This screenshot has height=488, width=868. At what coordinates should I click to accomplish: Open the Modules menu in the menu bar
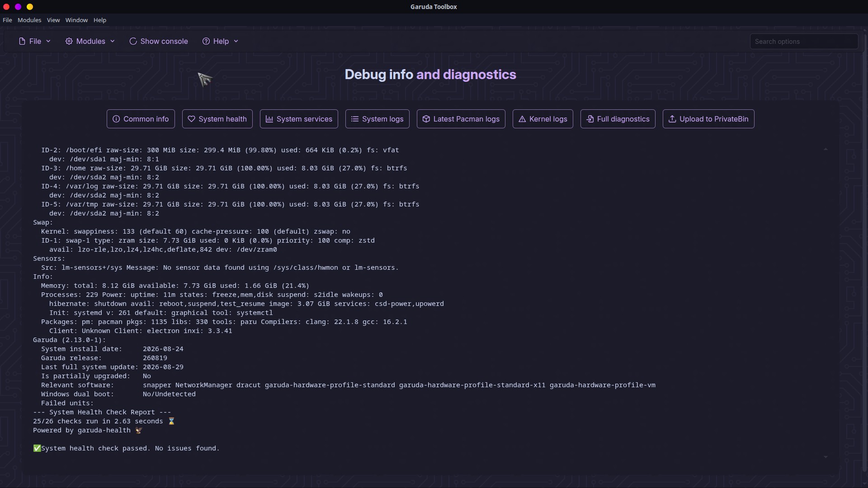pos(29,20)
